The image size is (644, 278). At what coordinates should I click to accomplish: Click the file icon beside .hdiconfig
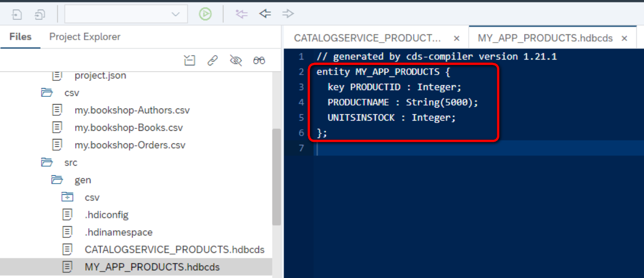pyautogui.click(x=67, y=215)
